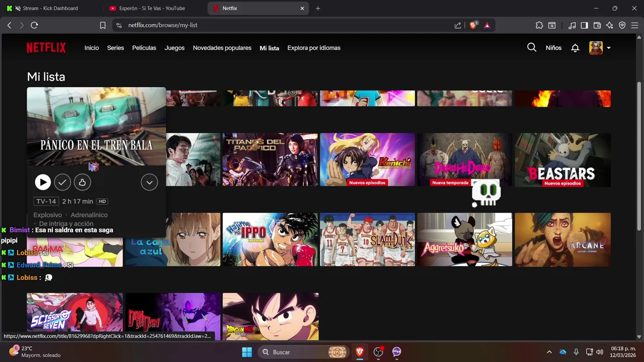Click the taskbar Buscar search box
644x362 pixels.
tap(304, 352)
